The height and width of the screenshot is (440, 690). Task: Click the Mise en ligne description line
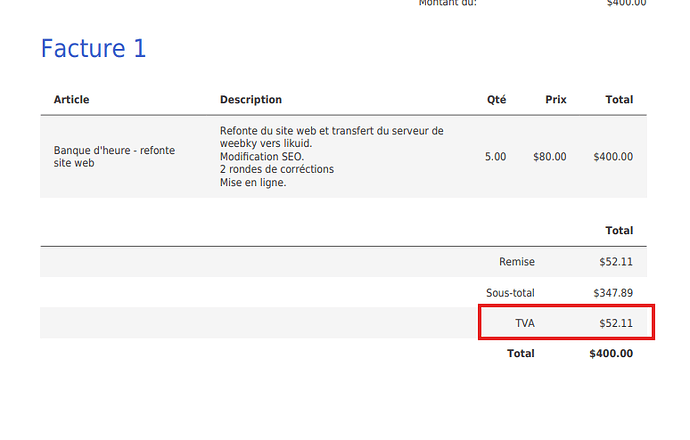[x=253, y=182]
